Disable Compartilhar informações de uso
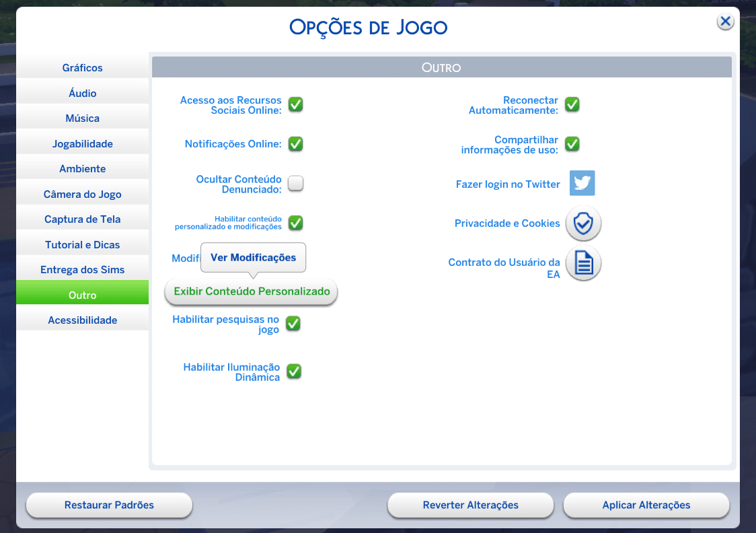 click(x=572, y=144)
